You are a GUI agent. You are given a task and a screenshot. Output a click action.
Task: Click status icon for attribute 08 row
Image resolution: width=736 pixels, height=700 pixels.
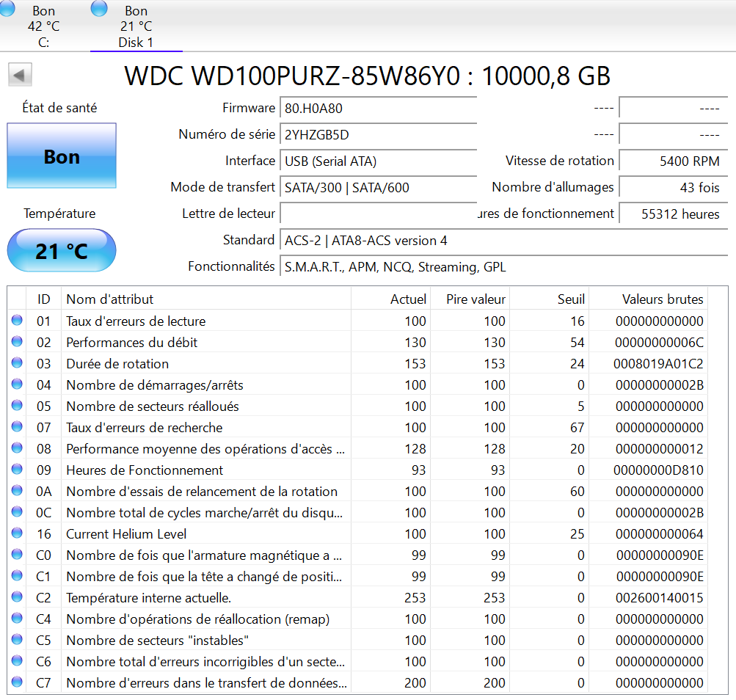click(17, 448)
